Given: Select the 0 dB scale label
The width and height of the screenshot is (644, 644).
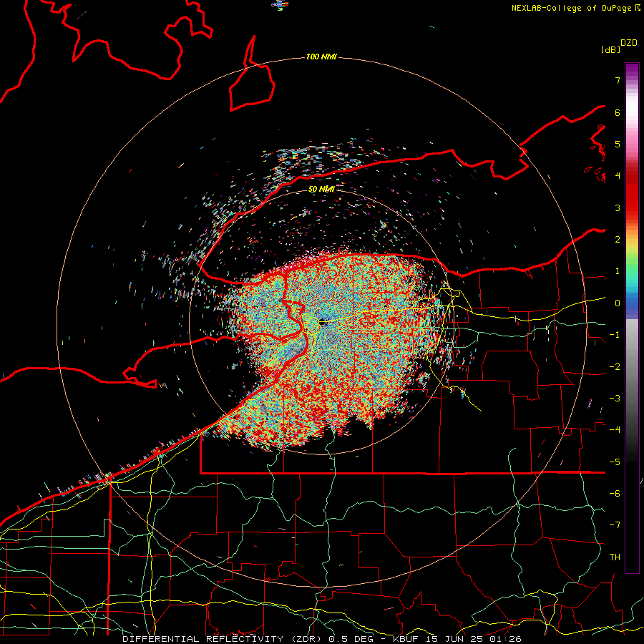Looking at the screenshot, I should pos(618,303).
